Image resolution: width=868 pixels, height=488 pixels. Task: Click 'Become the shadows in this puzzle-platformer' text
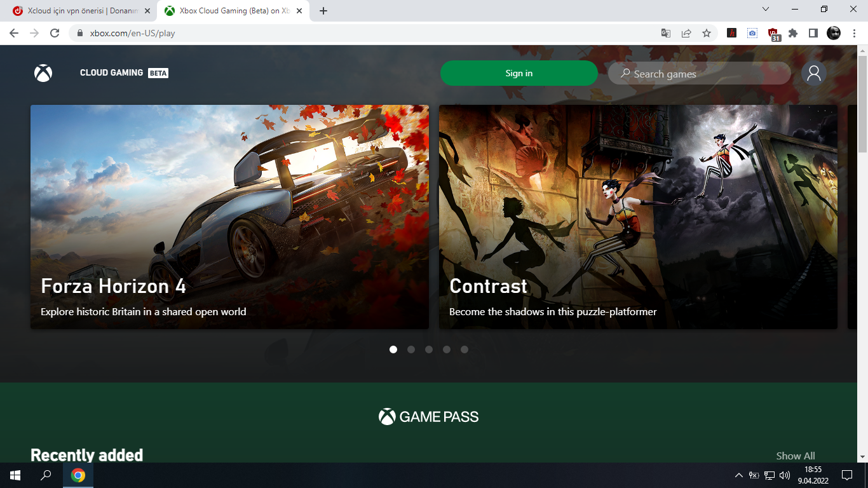(553, 312)
